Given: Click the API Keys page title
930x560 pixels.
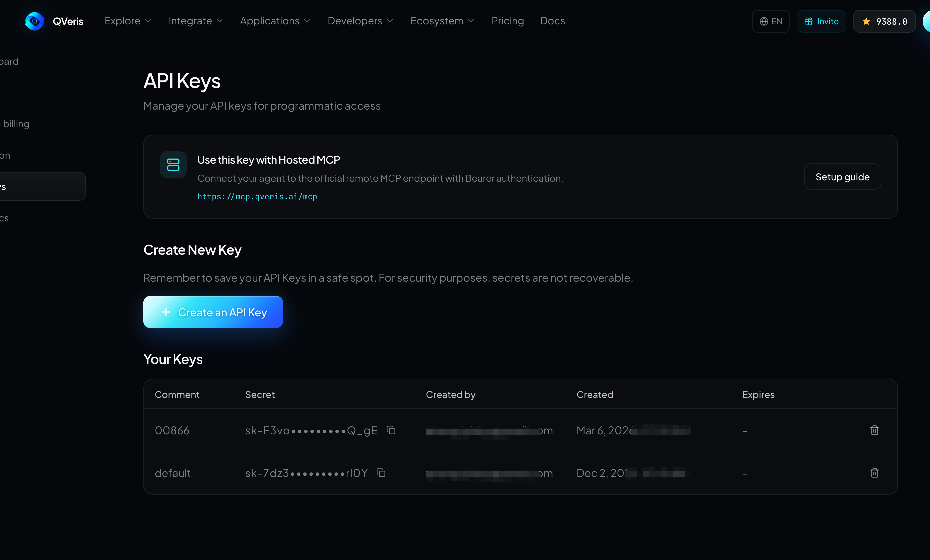Looking at the screenshot, I should pyautogui.click(x=182, y=81).
